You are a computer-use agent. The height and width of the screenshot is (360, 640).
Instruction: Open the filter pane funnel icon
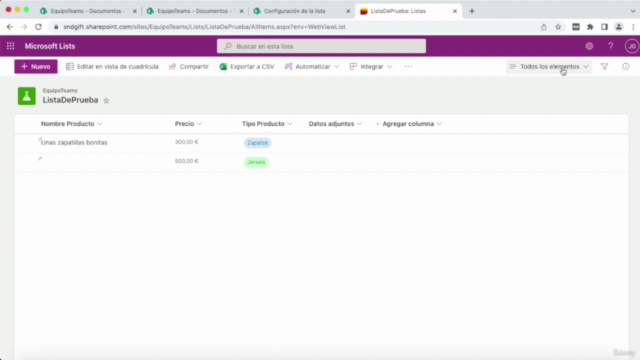pyautogui.click(x=604, y=67)
